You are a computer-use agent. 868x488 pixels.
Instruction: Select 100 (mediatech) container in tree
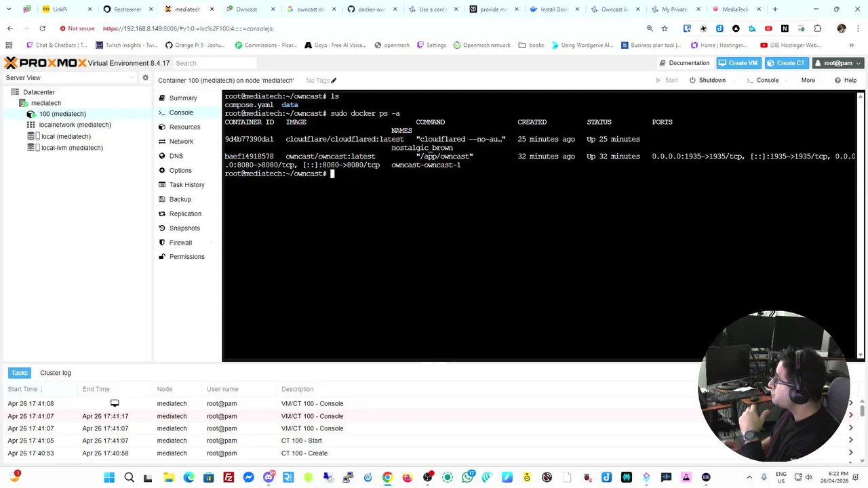[x=62, y=114]
